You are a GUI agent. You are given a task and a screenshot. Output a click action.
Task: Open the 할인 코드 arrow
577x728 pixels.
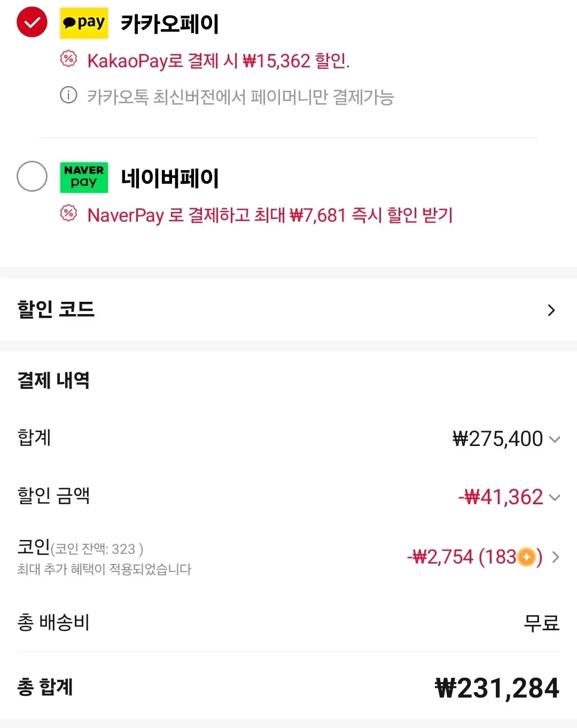click(551, 310)
